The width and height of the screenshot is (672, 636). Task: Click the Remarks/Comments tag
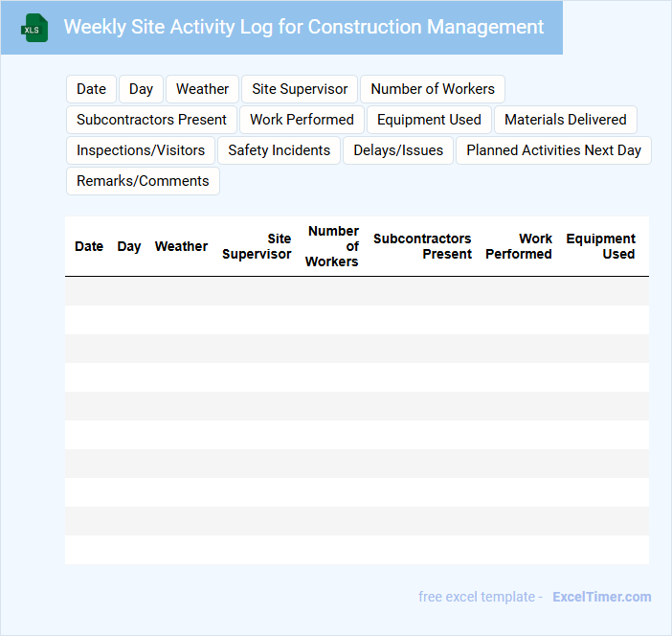pos(143,181)
